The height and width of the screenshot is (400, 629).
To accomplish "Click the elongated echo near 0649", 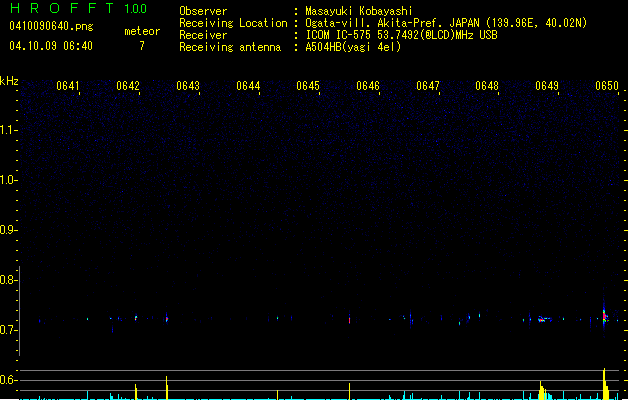I will tap(544, 319).
